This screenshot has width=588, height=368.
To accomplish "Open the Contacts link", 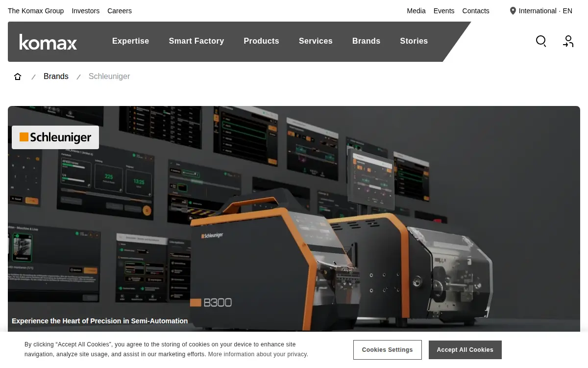I will 476,11.
